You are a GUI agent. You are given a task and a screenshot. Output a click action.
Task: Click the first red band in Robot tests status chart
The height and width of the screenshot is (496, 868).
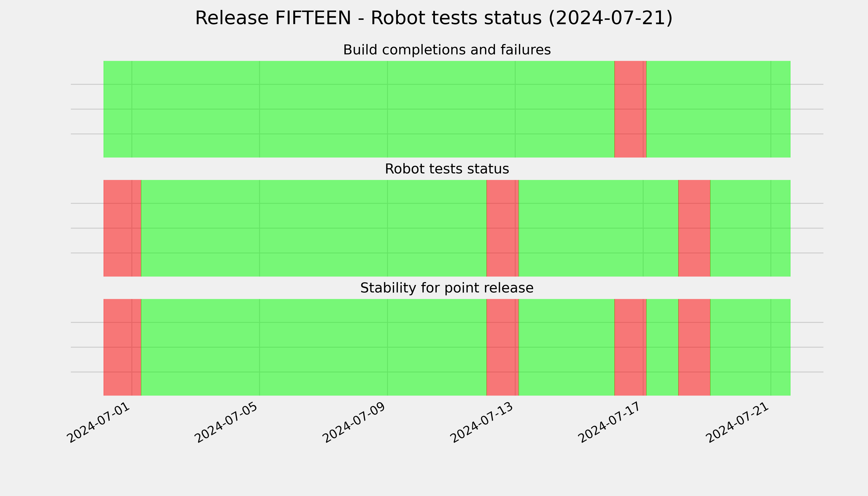(x=122, y=228)
